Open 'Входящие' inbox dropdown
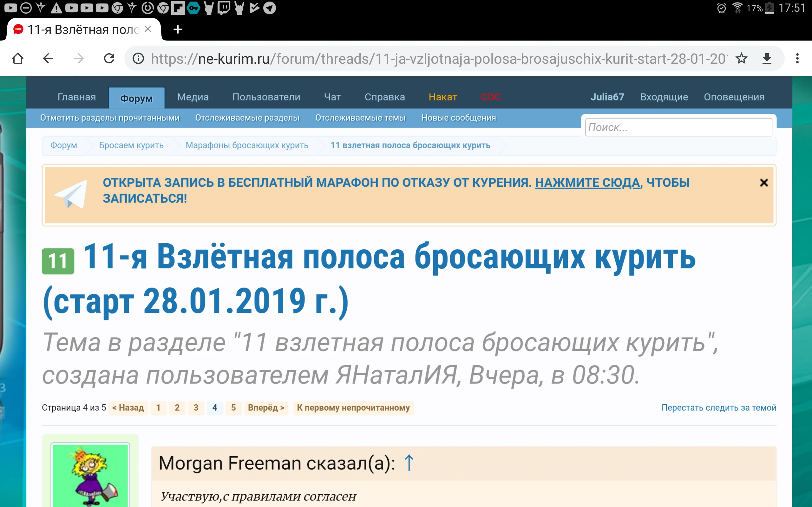812x507 pixels. coord(664,97)
